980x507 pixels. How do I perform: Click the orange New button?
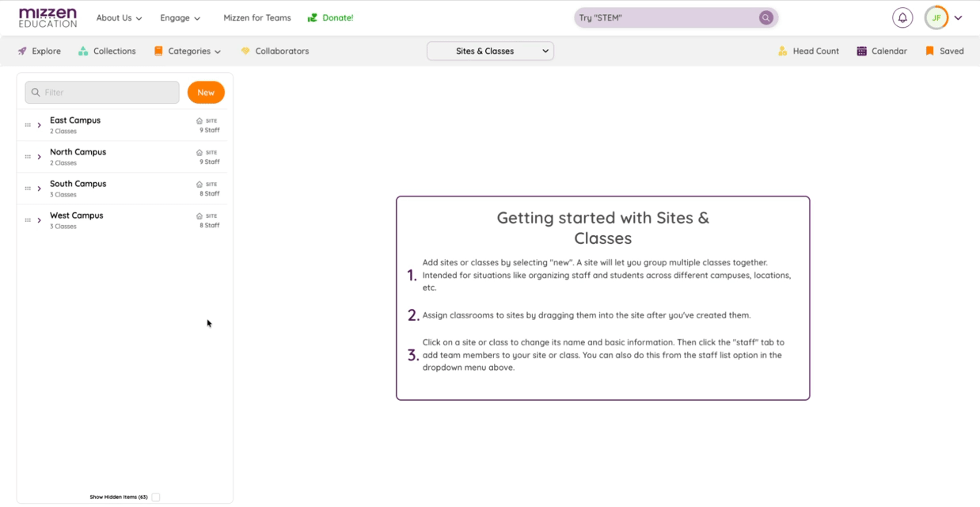click(206, 93)
